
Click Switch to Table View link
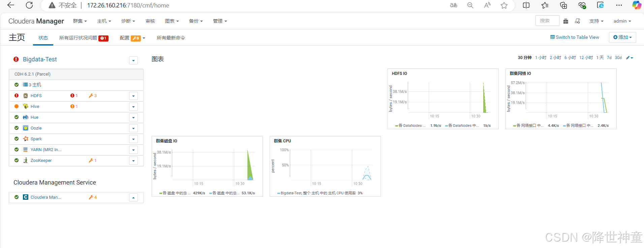tap(575, 37)
